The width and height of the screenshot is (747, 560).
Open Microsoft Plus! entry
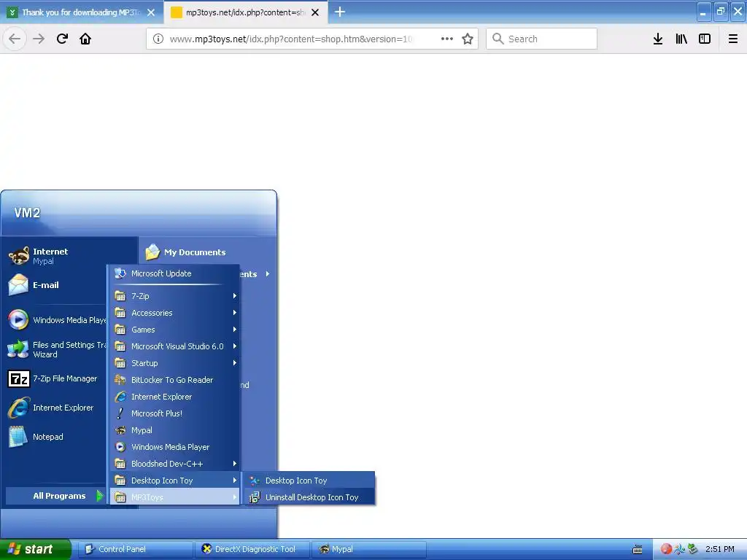174,413
